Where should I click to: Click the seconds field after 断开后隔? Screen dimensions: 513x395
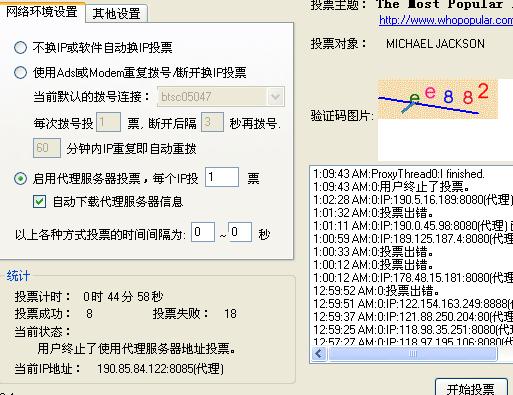tap(212, 122)
